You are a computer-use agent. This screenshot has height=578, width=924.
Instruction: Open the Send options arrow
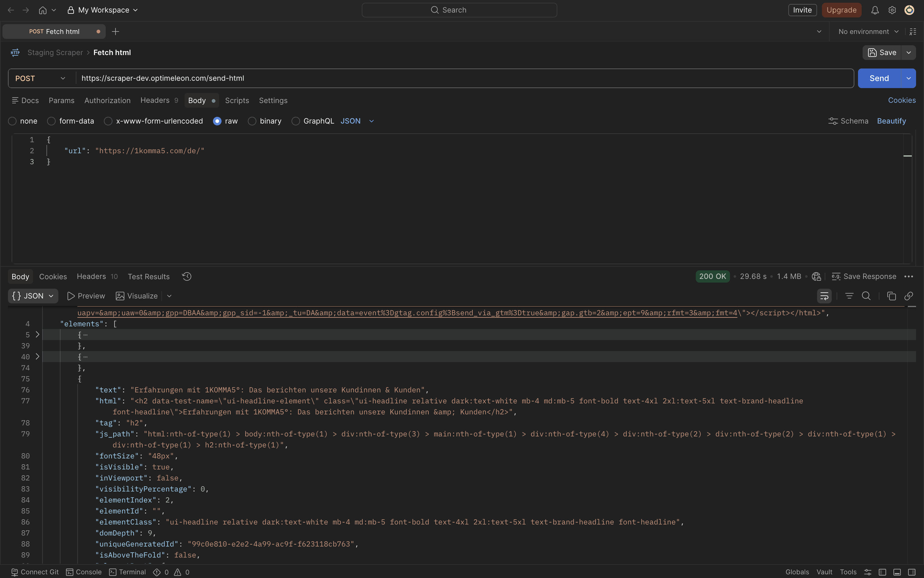click(x=909, y=78)
